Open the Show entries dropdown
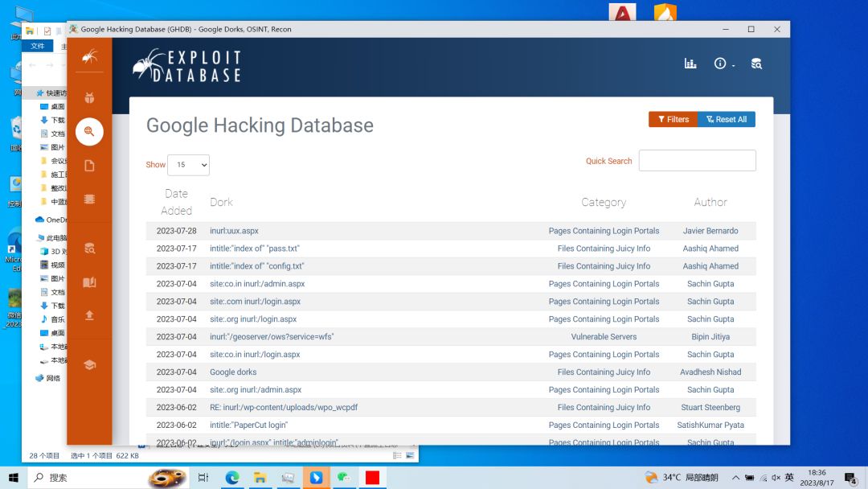 tap(188, 165)
